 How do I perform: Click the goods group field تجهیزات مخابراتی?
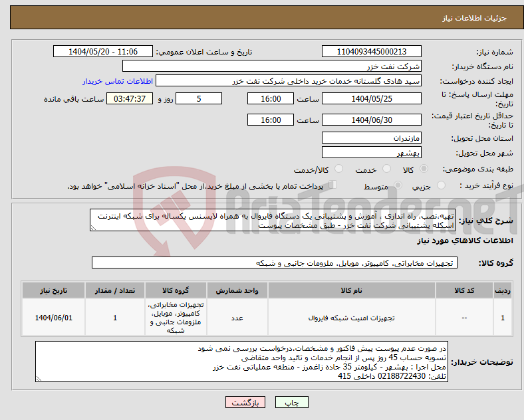pos(275,262)
